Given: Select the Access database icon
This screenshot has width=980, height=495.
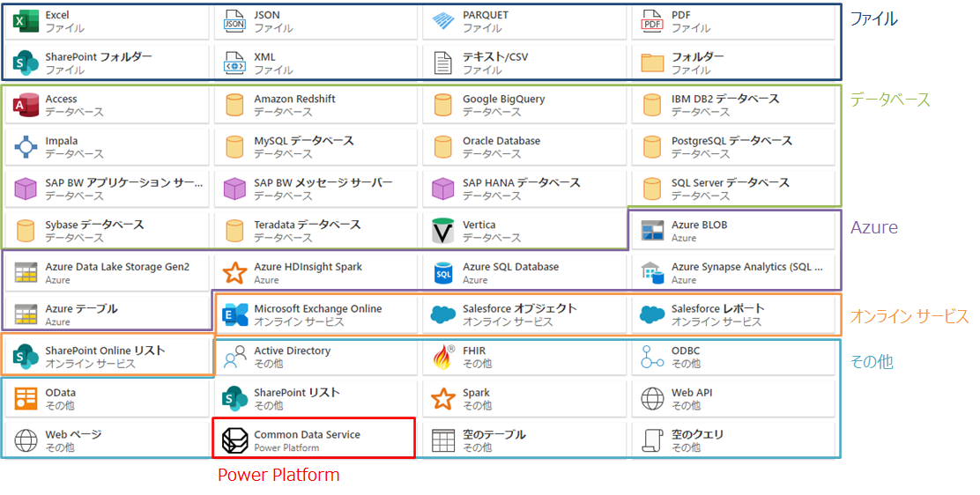Looking at the screenshot, I should 26,105.
